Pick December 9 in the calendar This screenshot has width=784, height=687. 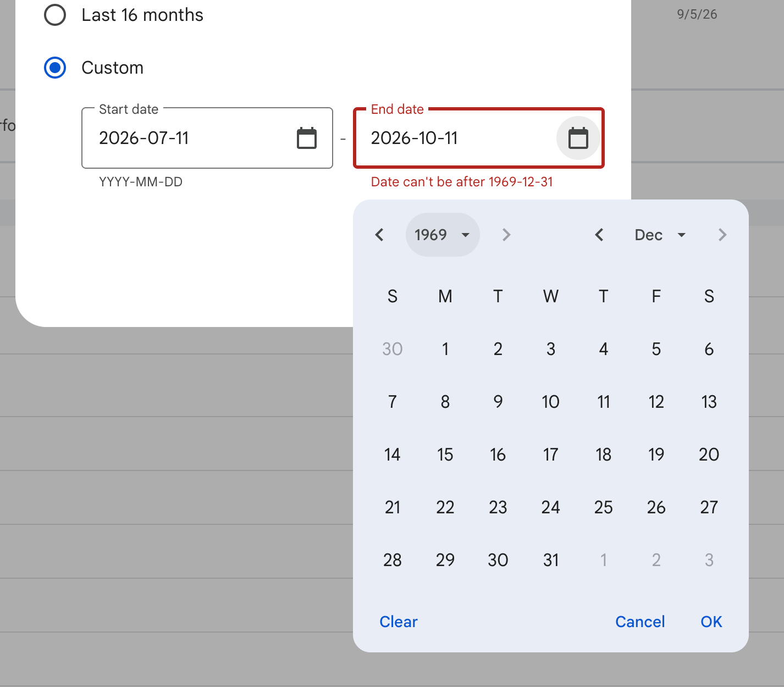pyautogui.click(x=498, y=402)
